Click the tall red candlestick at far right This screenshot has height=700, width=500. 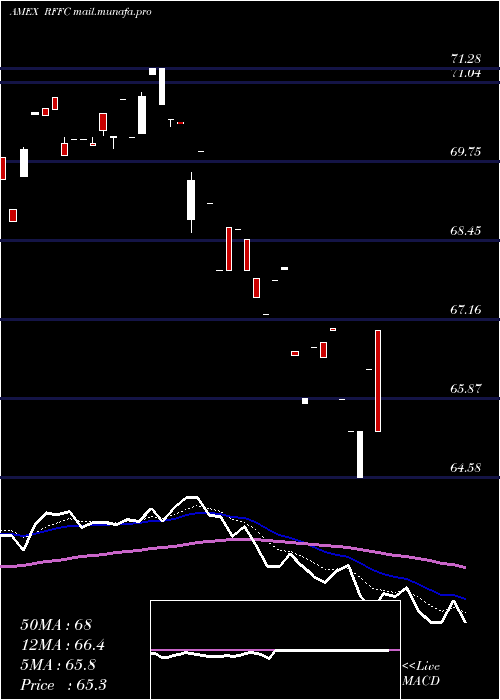tap(378, 381)
